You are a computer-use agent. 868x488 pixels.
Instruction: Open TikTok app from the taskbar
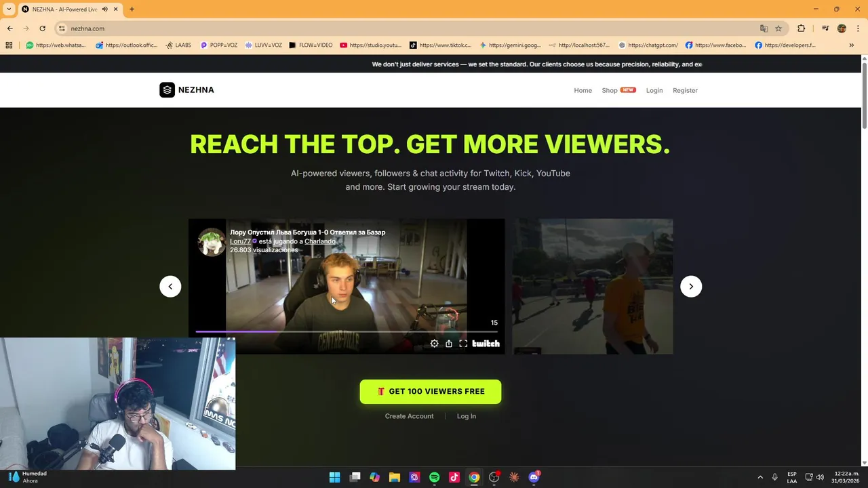tap(454, 477)
